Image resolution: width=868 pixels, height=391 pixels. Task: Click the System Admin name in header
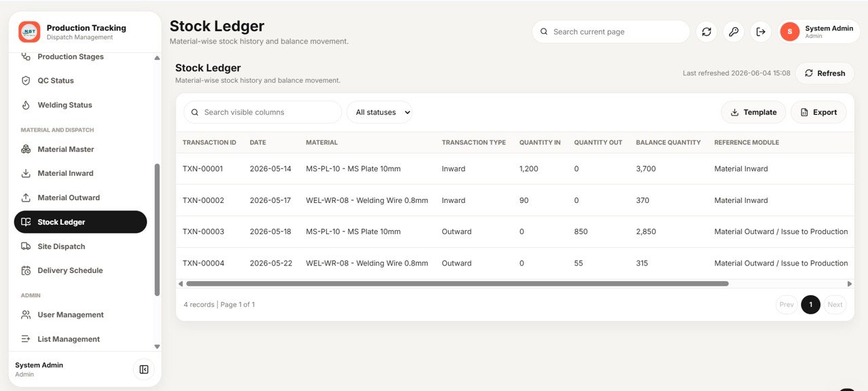point(829,29)
